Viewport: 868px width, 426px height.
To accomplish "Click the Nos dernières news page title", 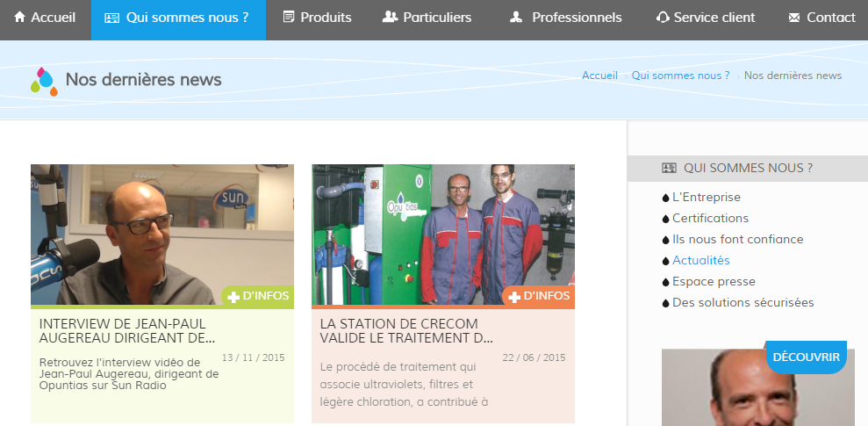I will tap(143, 80).
